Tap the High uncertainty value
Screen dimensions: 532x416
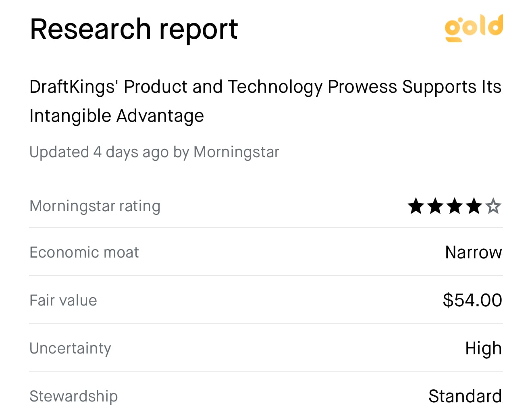click(x=484, y=348)
